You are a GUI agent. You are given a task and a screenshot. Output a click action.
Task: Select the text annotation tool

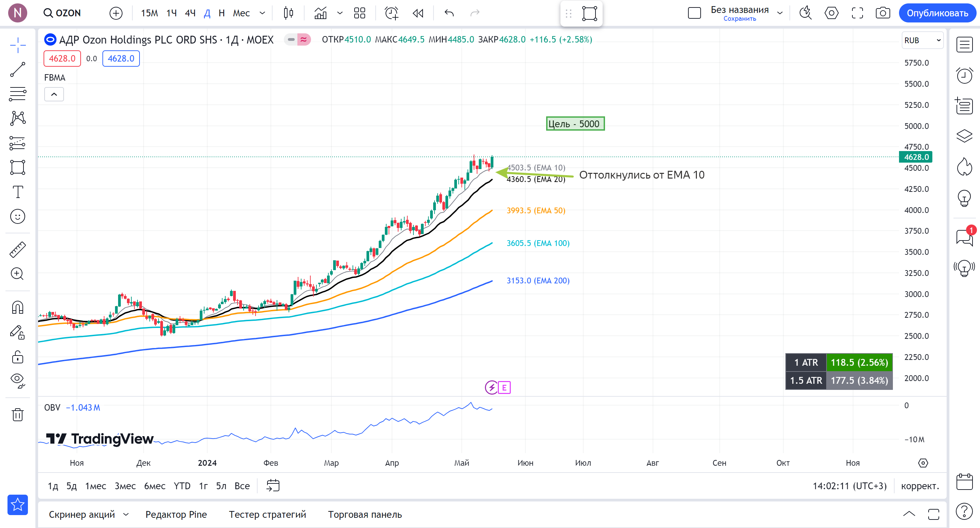(17, 192)
